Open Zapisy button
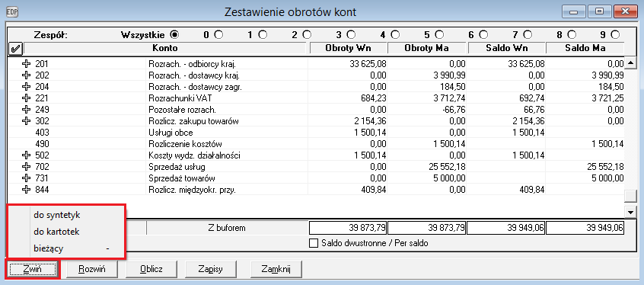 pyautogui.click(x=211, y=269)
